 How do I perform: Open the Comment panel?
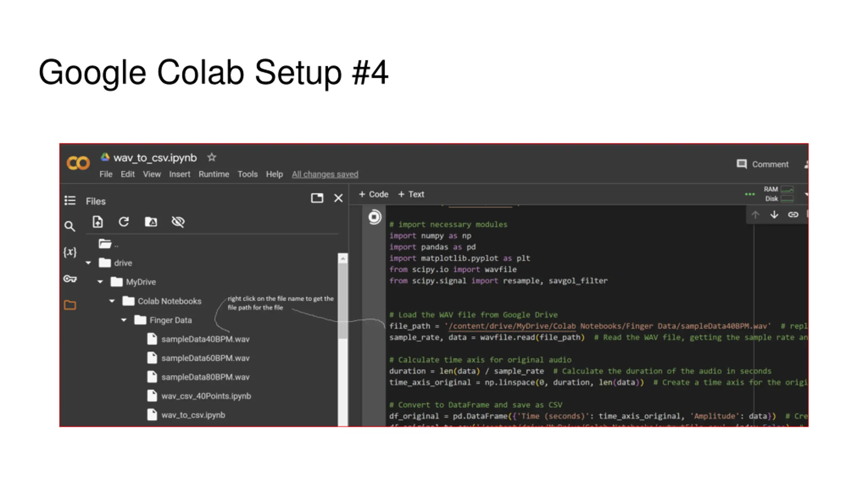762,164
